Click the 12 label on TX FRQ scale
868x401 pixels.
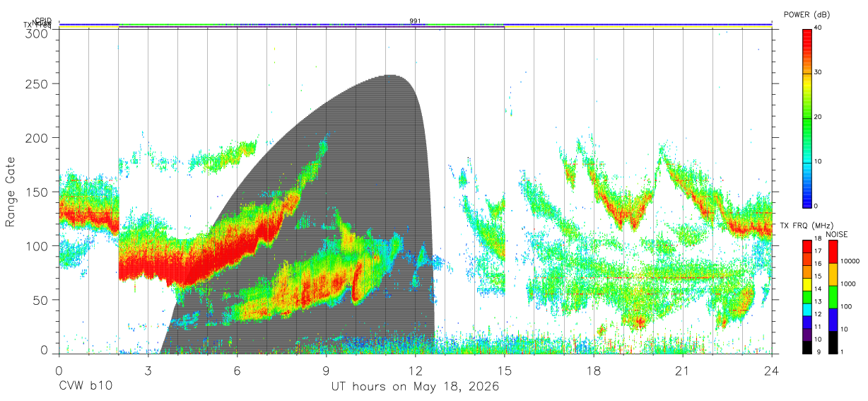click(x=816, y=314)
